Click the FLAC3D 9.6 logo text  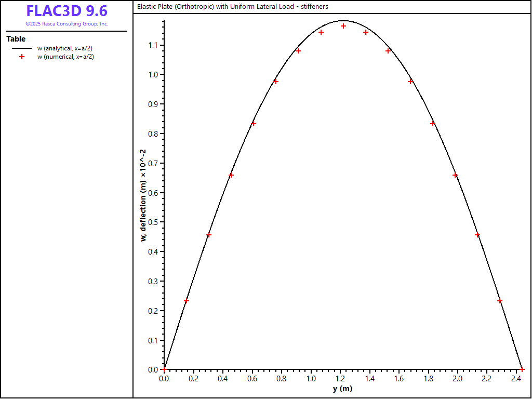[x=66, y=11]
